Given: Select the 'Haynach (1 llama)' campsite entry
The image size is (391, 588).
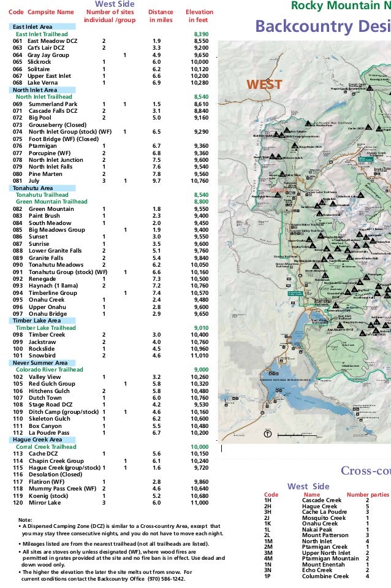Looking at the screenshot, I should (53, 285).
